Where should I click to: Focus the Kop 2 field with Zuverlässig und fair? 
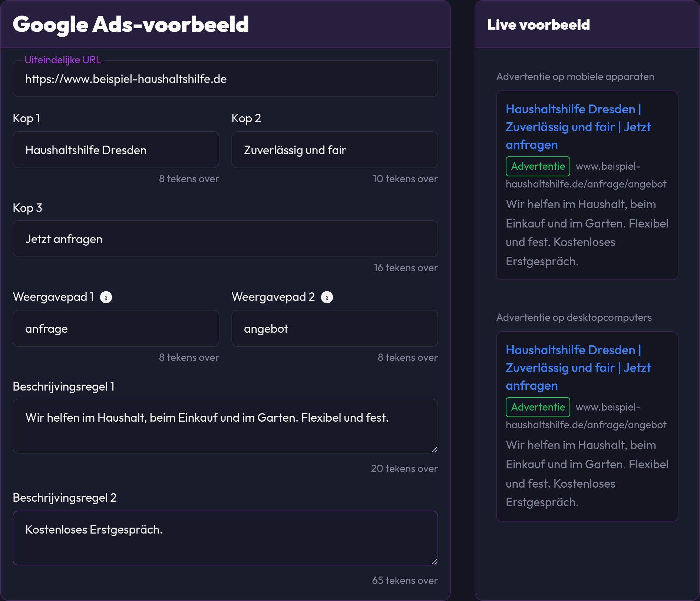335,150
